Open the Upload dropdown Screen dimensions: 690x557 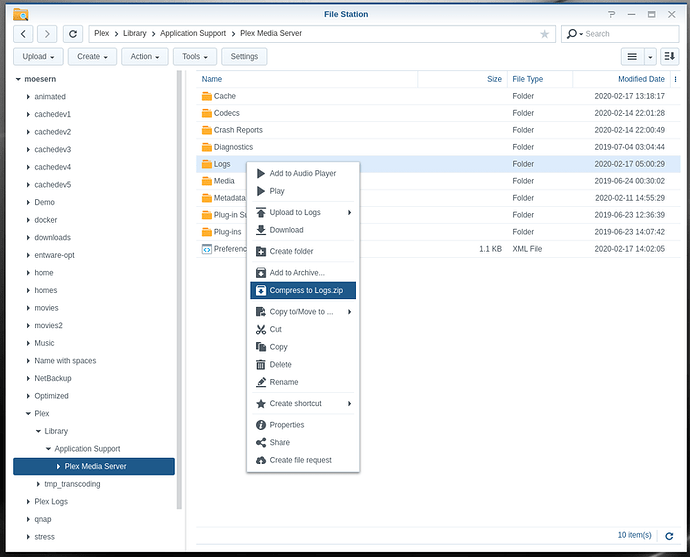[38, 56]
